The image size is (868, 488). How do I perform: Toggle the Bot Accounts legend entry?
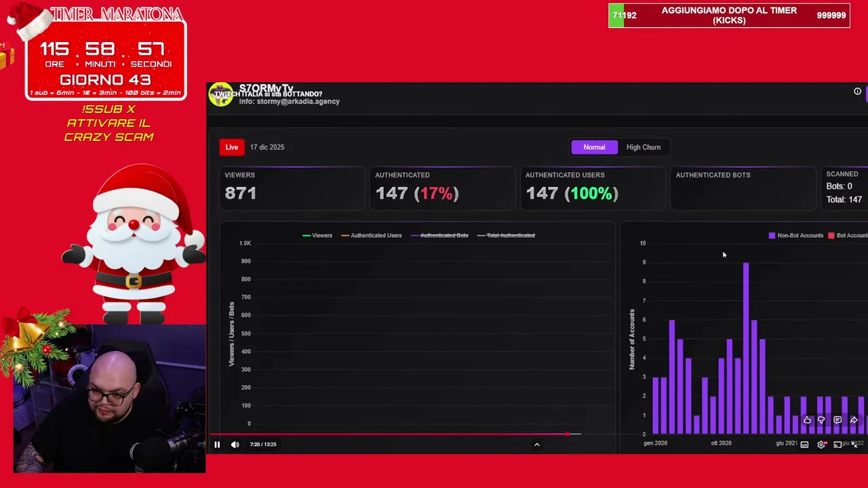[848, 235]
